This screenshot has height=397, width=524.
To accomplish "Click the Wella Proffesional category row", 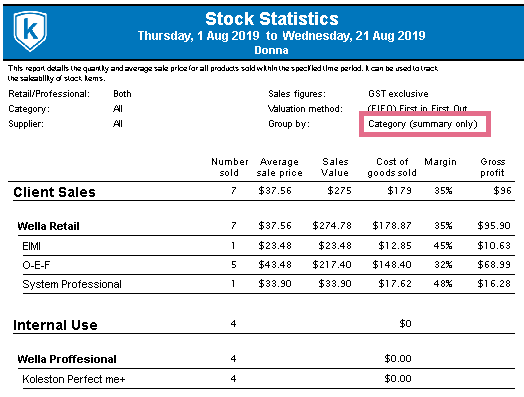I will [x=264, y=359].
